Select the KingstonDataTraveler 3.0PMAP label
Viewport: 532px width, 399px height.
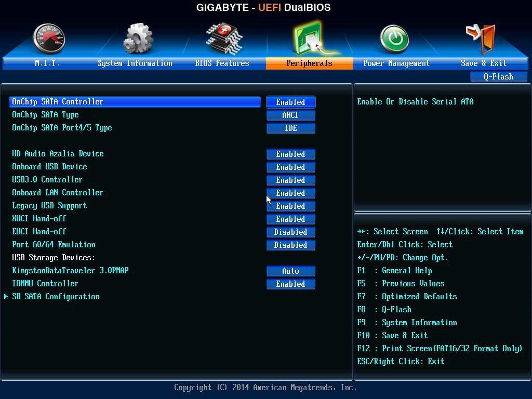(70, 270)
